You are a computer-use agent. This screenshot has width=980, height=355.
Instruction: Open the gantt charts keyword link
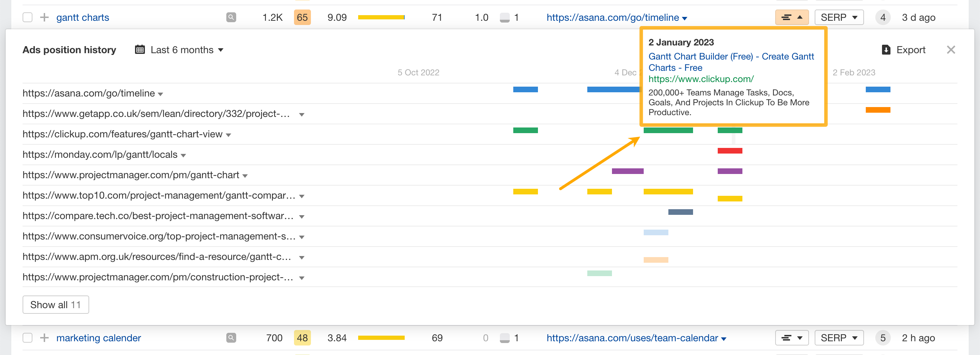82,18
